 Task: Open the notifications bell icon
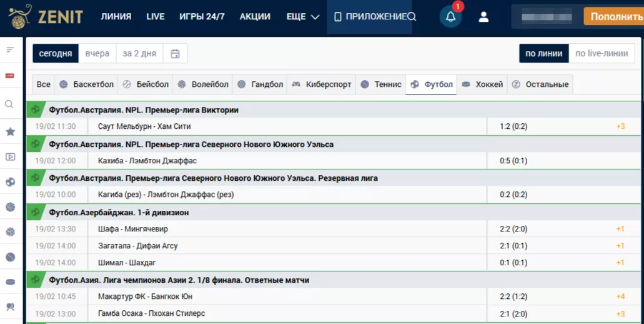point(450,18)
